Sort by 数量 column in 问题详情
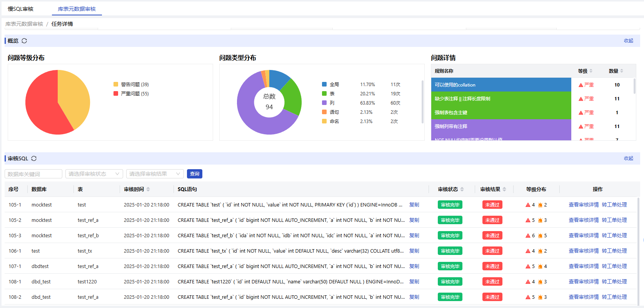The image size is (644, 308). [622, 71]
